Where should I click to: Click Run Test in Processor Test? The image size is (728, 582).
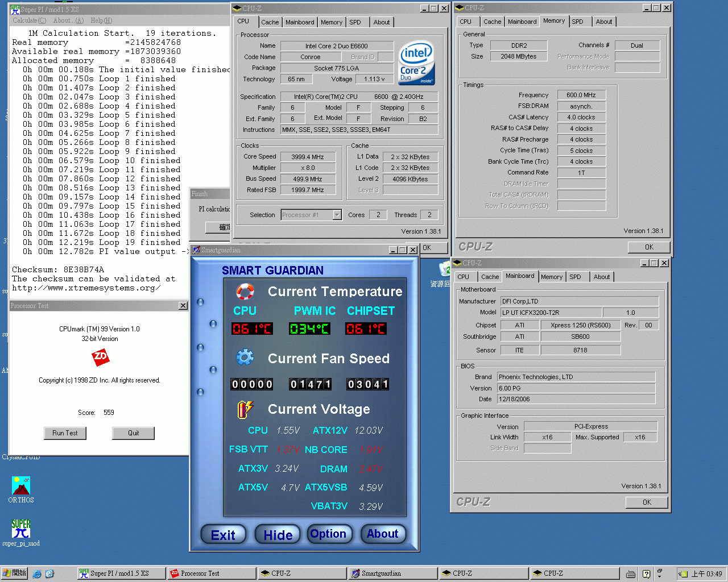pyautogui.click(x=65, y=433)
